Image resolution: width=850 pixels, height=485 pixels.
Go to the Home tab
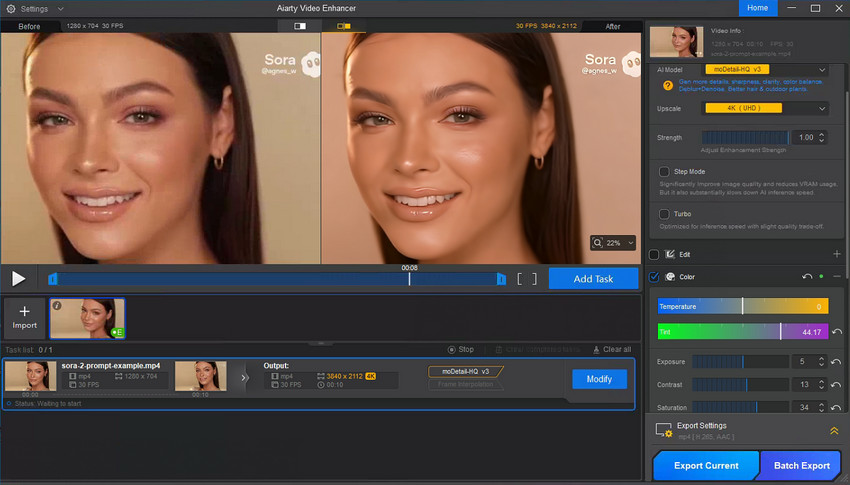coord(757,8)
